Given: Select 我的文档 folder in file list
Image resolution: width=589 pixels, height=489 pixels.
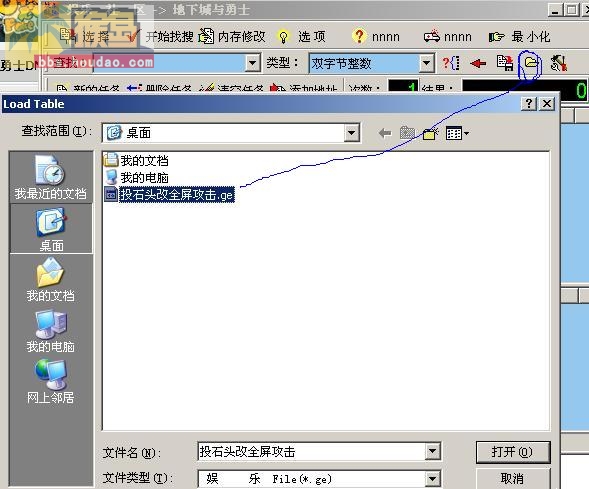Looking at the screenshot, I should [x=136, y=160].
